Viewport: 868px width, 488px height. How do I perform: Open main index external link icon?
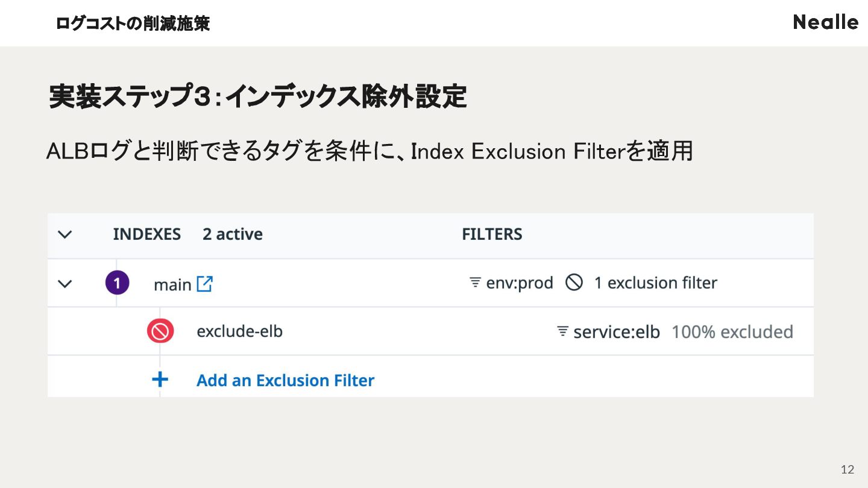[205, 284]
